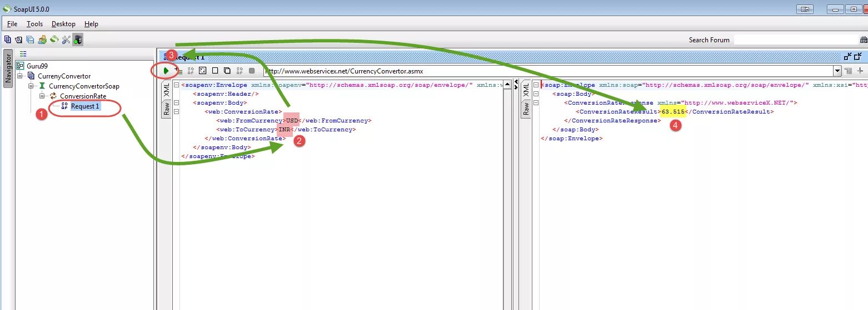Select the response editor Raw tab
Viewport: 868px width, 310px height.
(x=526, y=109)
